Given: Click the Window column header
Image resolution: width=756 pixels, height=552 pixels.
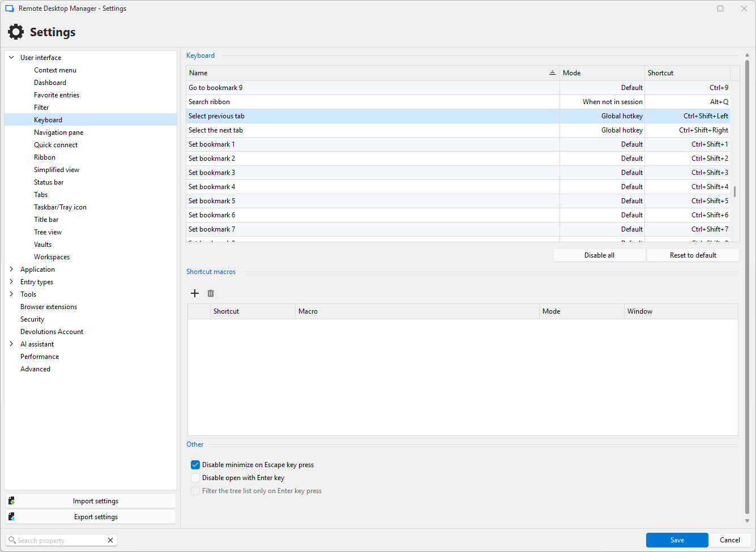Looking at the screenshot, I should pyautogui.click(x=681, y=311).
